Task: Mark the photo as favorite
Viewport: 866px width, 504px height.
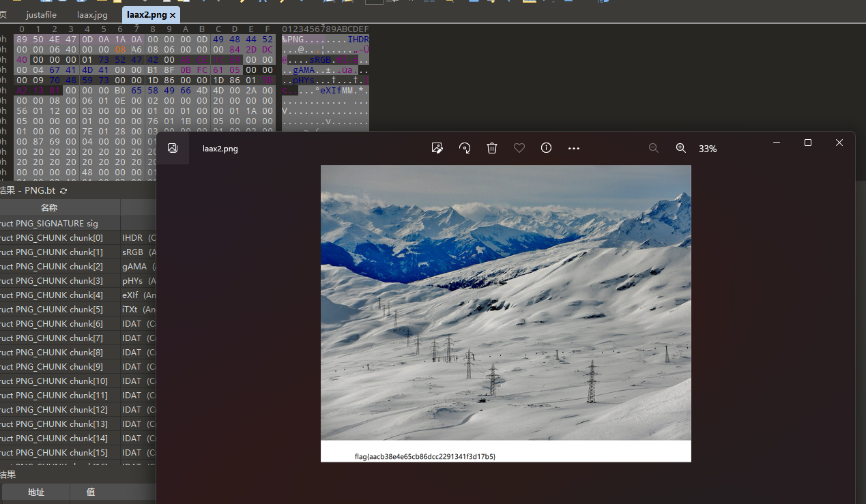Action: coord(519,148)
